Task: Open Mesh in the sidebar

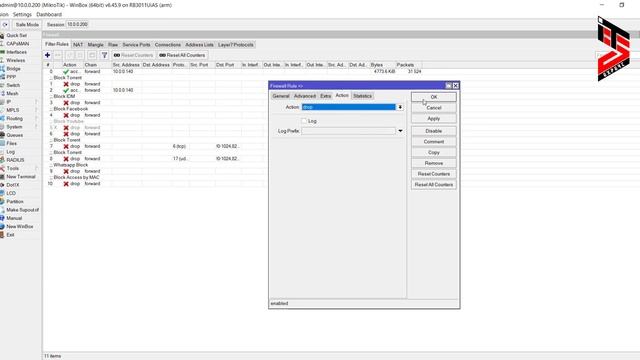Action: pyautogui.click(x=12, y=93)
